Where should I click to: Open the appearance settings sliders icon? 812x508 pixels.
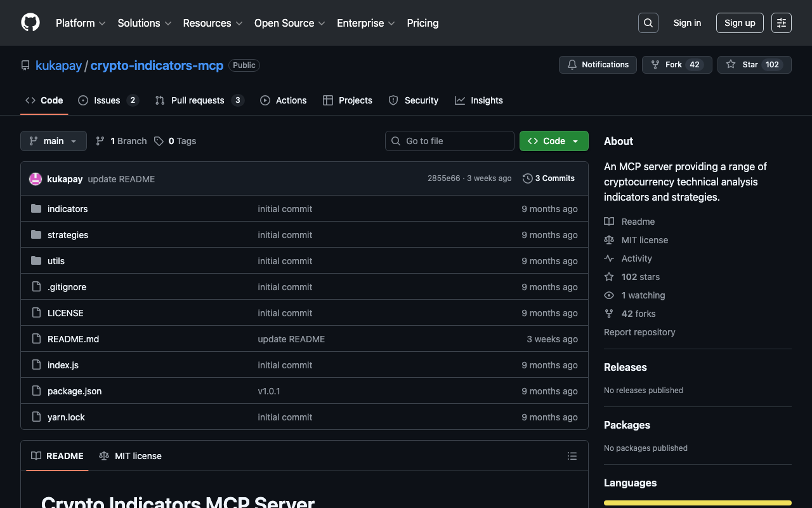[781, 23]
